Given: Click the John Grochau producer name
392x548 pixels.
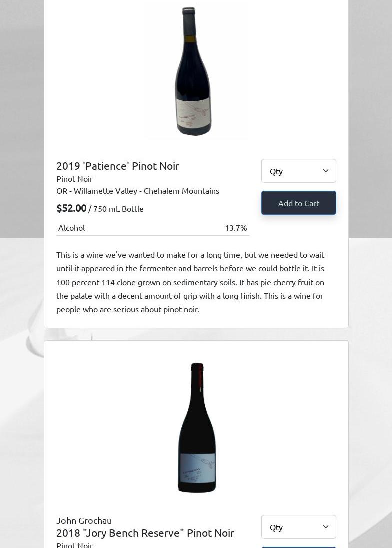Looking at the screenshot, I should 84,520.
